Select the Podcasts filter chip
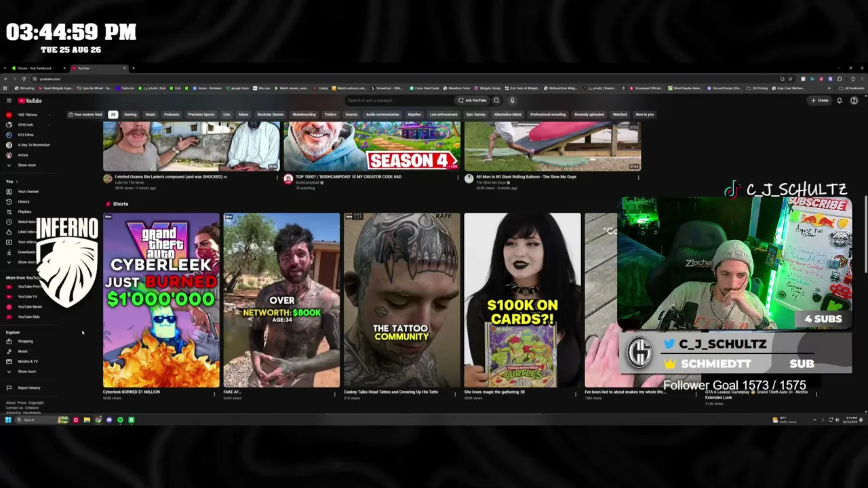The width and height of the screenshot is (868, 488). (172, 115)
